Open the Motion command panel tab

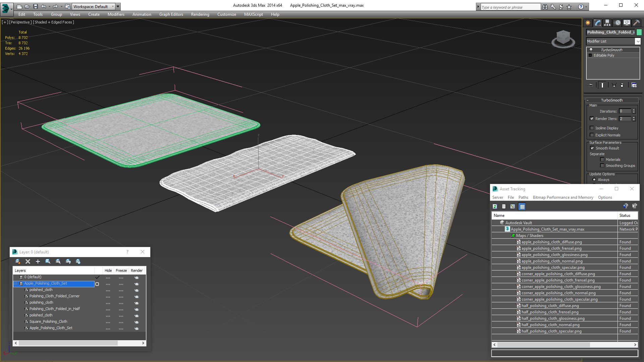click(x=618, y=23)
